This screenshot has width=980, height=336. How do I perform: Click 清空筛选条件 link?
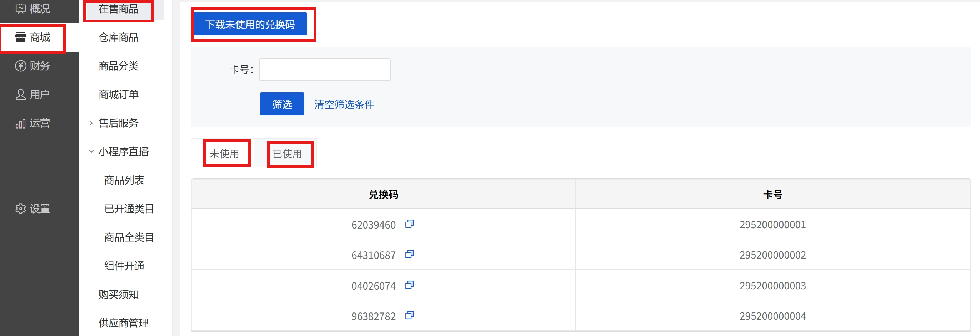(344, 104)
